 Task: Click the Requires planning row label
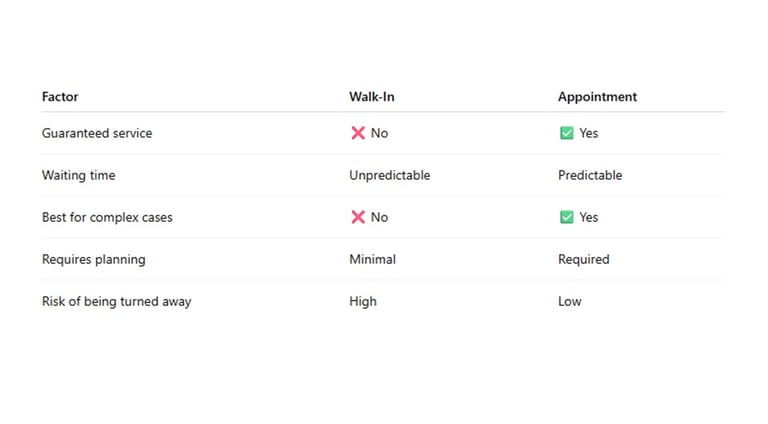[93, 259]
